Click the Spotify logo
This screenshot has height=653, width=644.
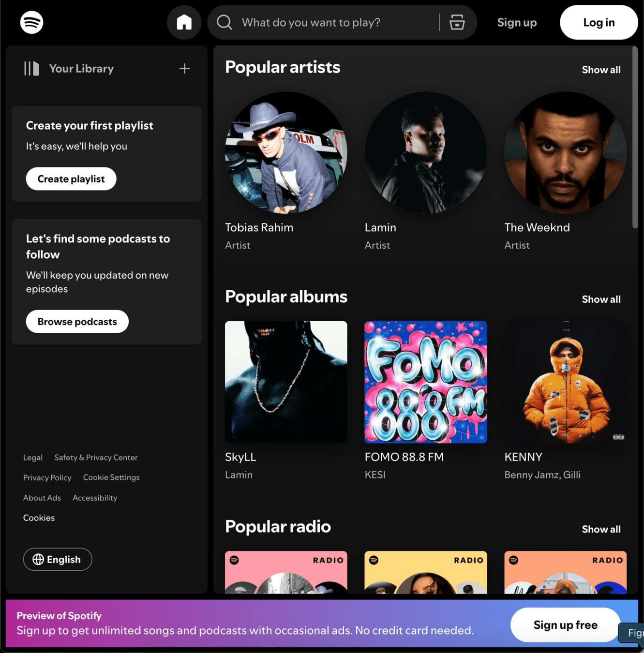[31, 22]
